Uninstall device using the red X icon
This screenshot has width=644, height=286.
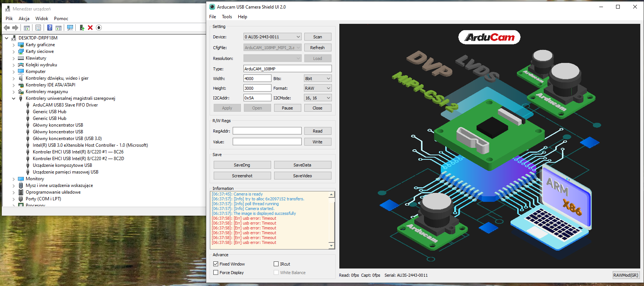coord(90,28)
